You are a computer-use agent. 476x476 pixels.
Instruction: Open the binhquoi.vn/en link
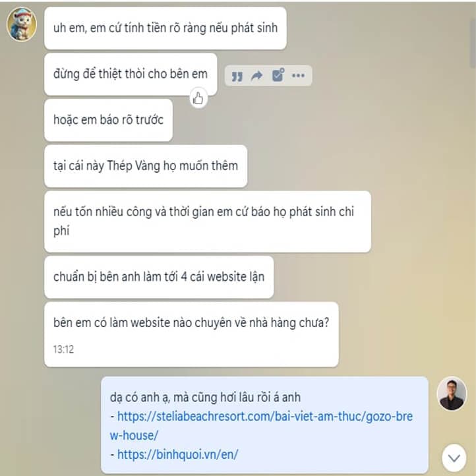[x=177, y=455]
